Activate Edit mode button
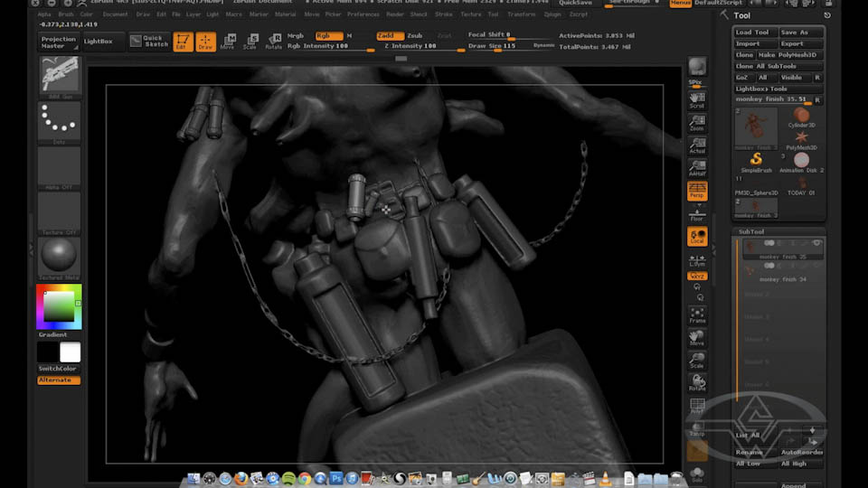Viewport: 868px width, 488px height. point(183,42)
